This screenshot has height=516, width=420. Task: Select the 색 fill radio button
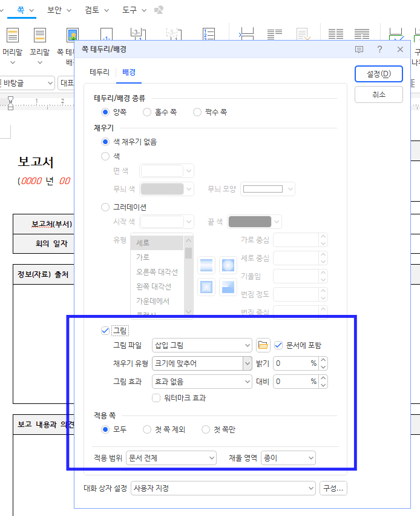pos(105,156)
